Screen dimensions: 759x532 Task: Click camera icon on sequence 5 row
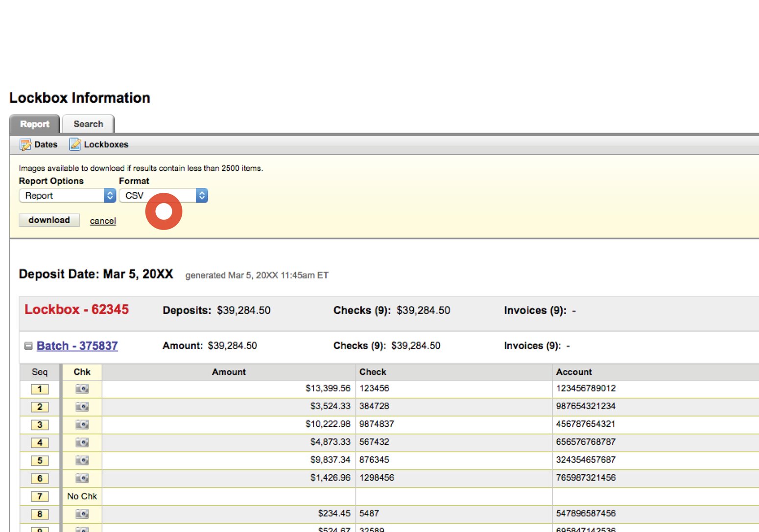click(x=82, y=460)
